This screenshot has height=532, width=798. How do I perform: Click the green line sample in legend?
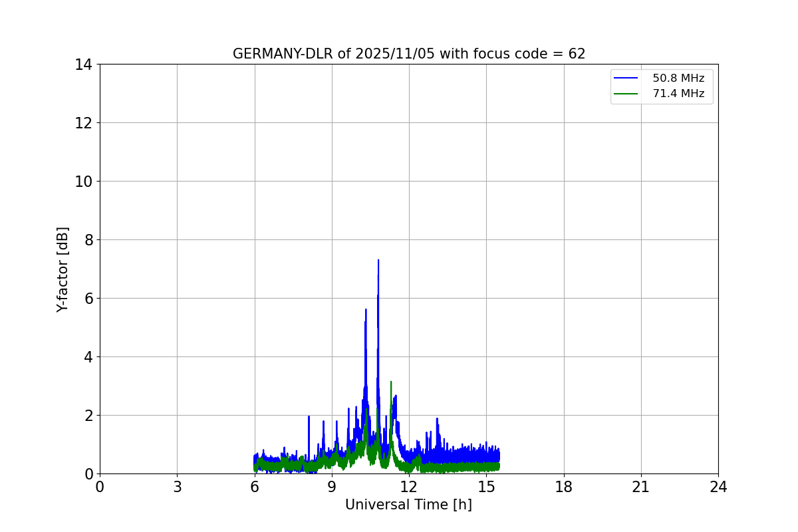[626, 94]
